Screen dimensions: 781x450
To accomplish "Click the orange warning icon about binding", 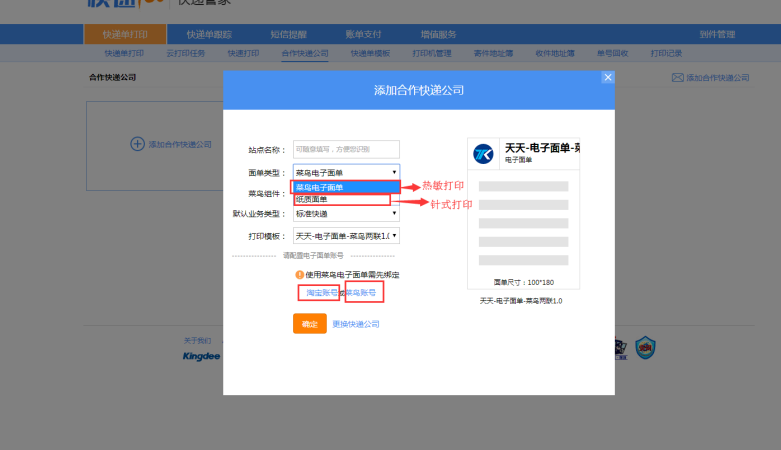I will pyautogui.click(x=299, y=275).
